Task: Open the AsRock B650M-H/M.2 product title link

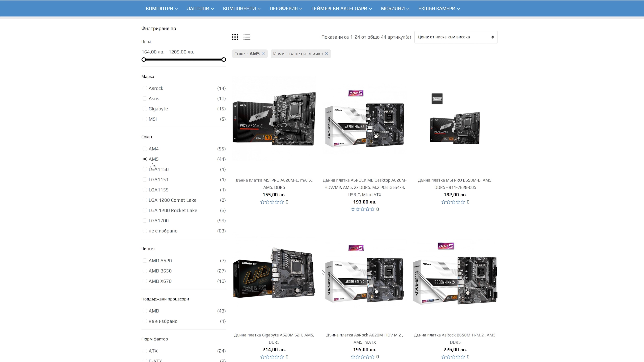Action: coord(455,339)
